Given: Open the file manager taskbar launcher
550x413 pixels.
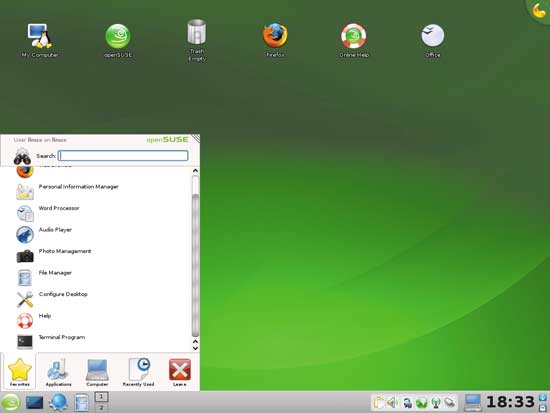Looking at the screenshot, I should coord(81,402).
